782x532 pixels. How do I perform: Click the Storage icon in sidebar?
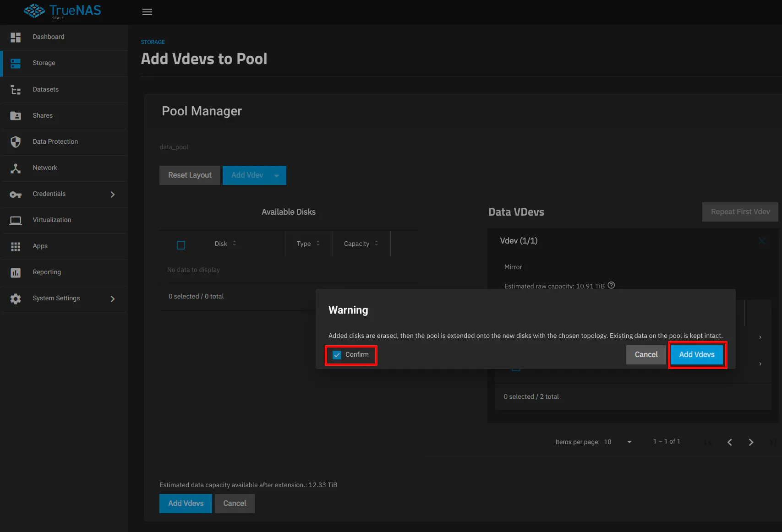coord(16,63)
